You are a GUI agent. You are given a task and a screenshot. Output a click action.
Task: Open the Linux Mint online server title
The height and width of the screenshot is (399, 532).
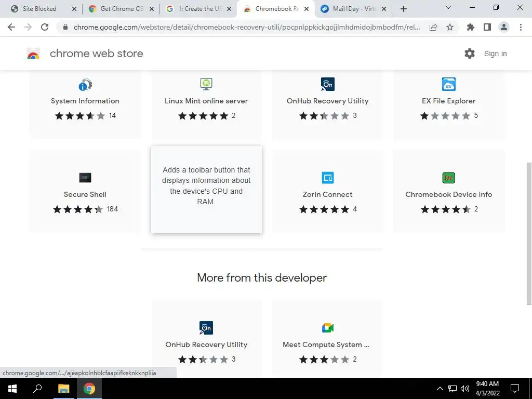tap(206, 101)
